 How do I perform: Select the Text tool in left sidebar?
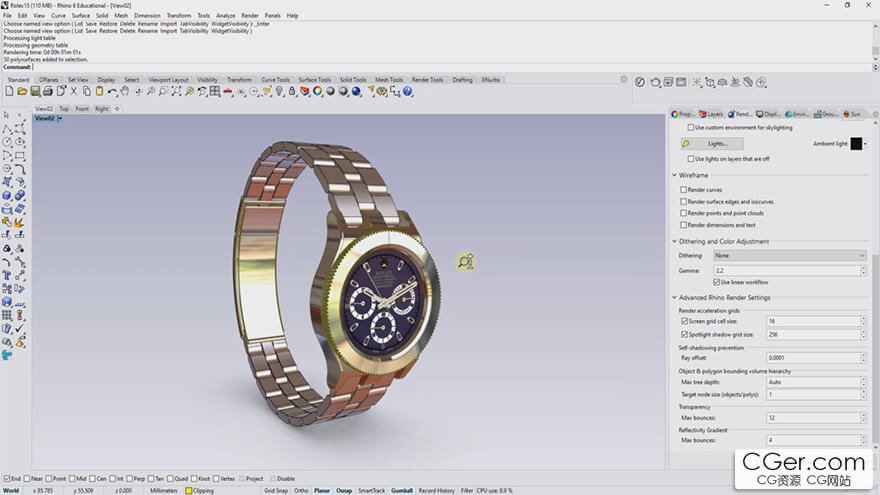[x=7, y=275]
